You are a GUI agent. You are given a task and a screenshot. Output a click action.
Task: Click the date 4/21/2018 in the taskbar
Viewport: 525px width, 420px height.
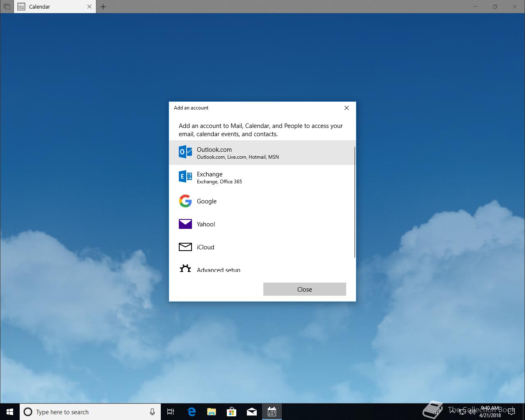pos(490,415)
